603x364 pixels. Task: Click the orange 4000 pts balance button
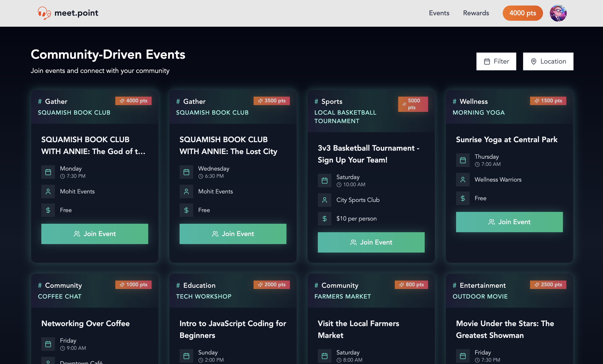click(x=522, y=13)
